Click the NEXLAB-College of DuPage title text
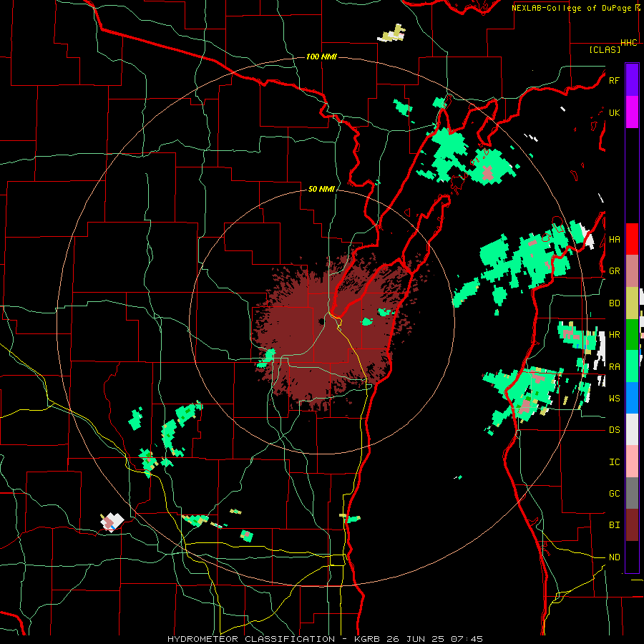The width and height of the screenshot is (644, 644). [573, 8]
